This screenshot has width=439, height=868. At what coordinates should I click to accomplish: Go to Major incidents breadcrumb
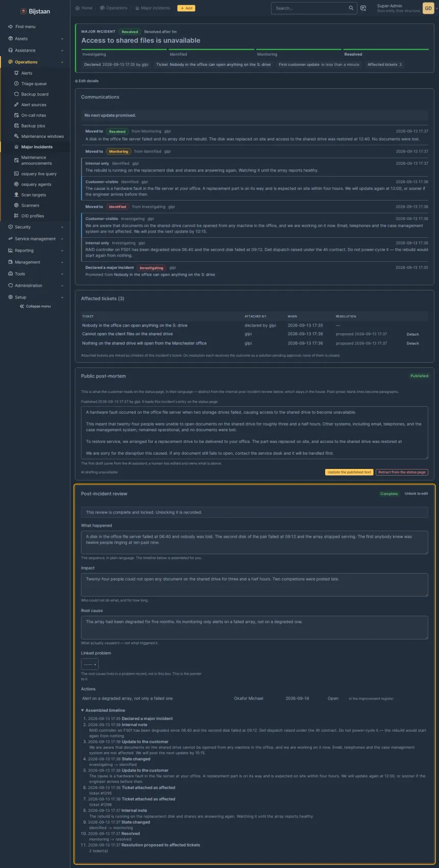[x=152, y=8]
